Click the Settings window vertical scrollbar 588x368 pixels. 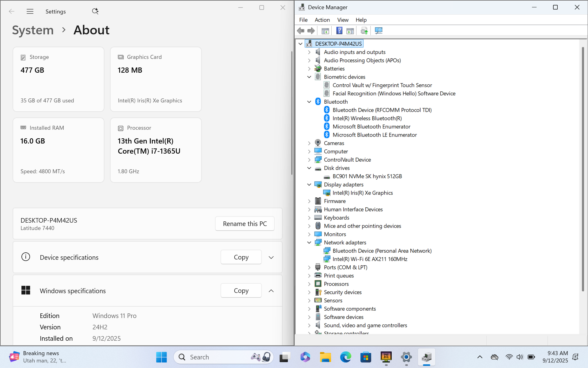click(292, 113)
